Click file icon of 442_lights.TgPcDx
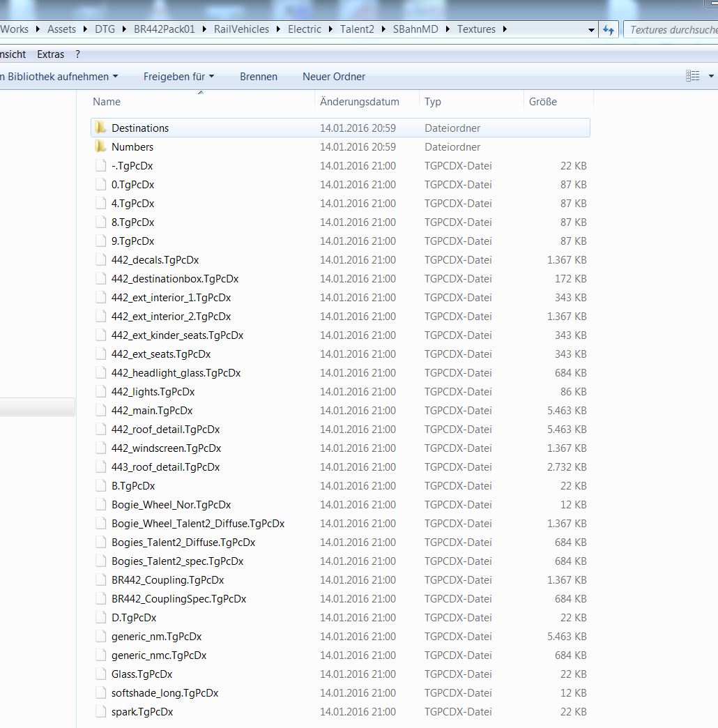Image resolution: width=718 pixels, height=728 pixels. [100, 391]
